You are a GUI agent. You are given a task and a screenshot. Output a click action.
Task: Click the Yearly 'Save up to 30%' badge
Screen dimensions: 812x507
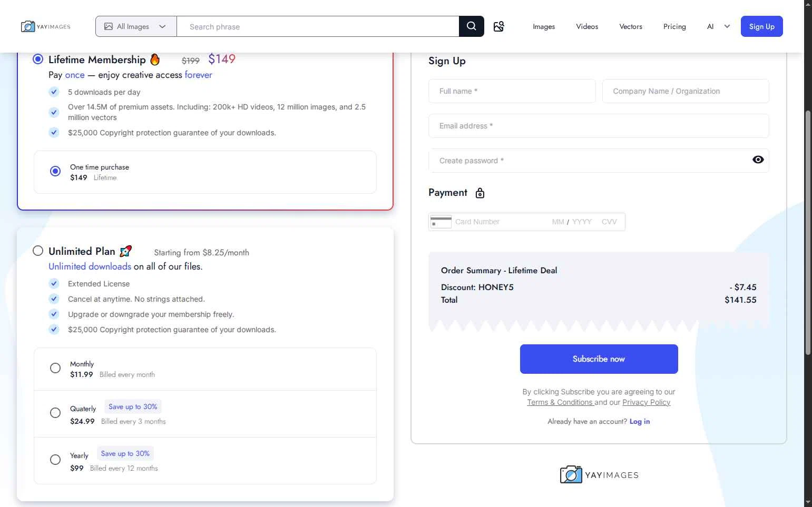[x=125, y=453]
